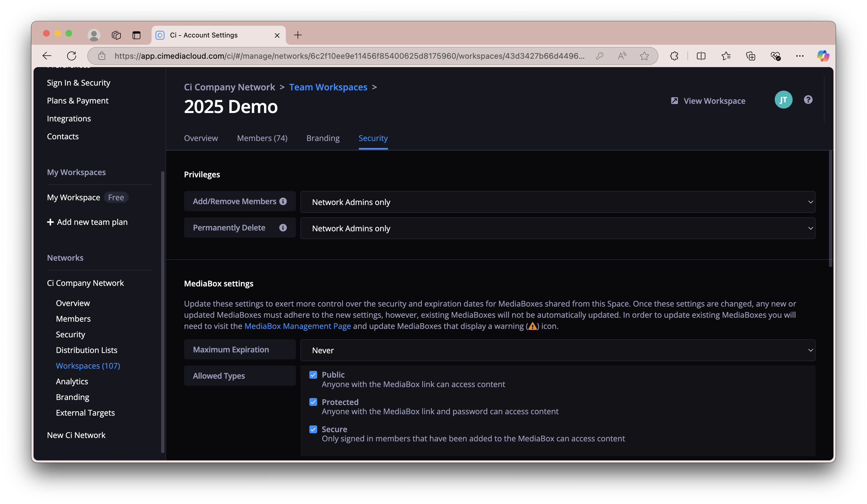Image resolution: width=867 pixels, height=504 pixels.
Task: Click the main content scrollbar
Action: pyautogui.click(x=831, y=208)
